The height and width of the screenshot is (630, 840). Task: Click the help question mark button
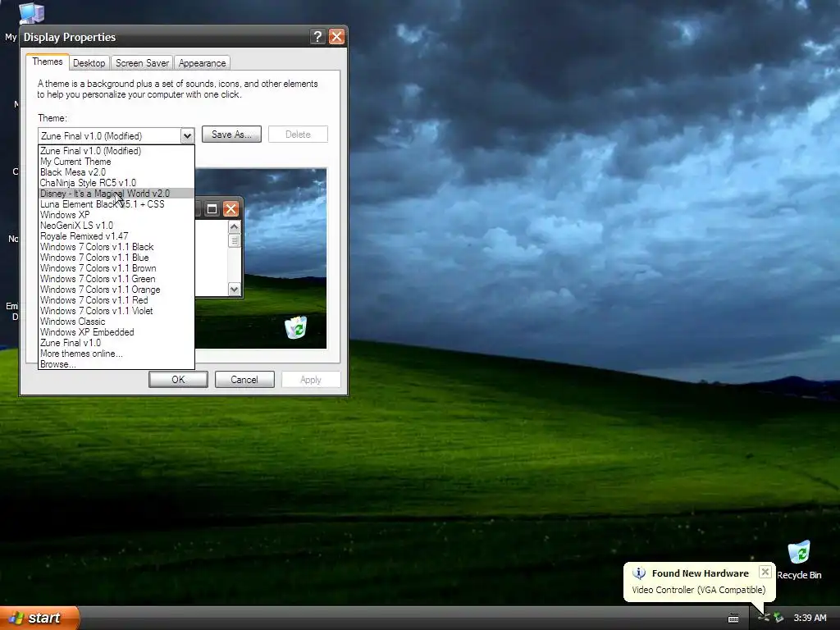click(x=317, y=36)
